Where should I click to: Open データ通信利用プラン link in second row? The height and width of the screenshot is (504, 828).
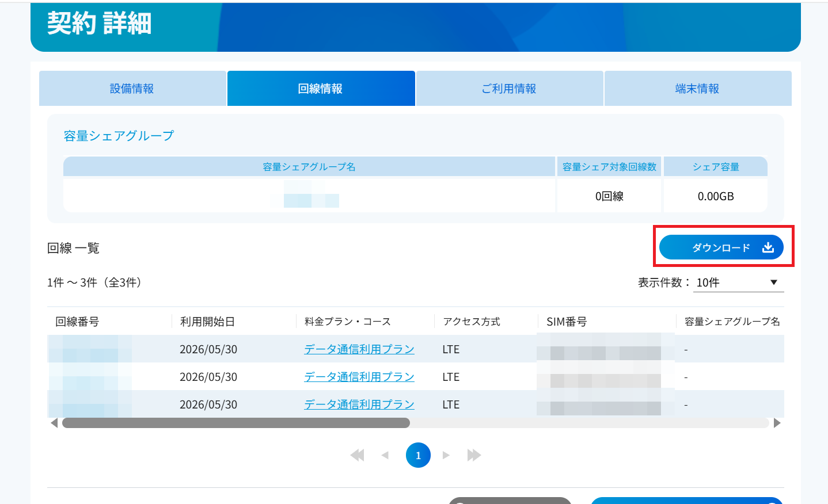[x=359, y=377]
